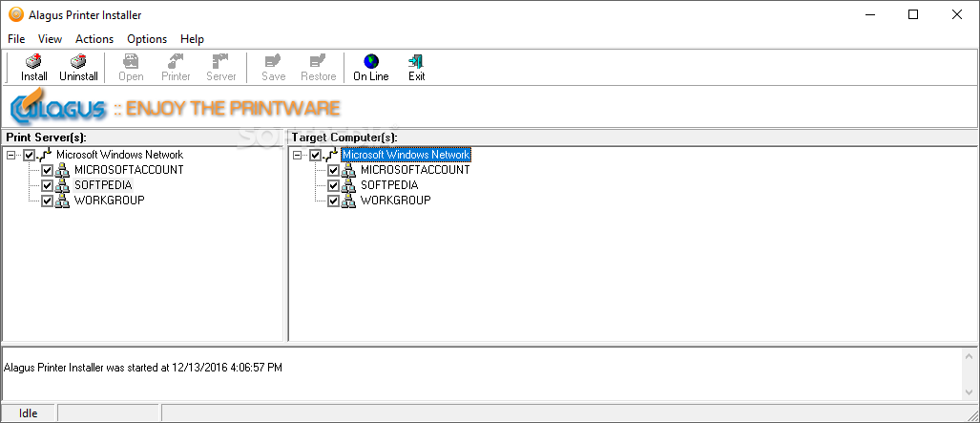Click the Print Server(s) panel header
This screenshot has width=980, height=423.
click(x=45, y=137)
